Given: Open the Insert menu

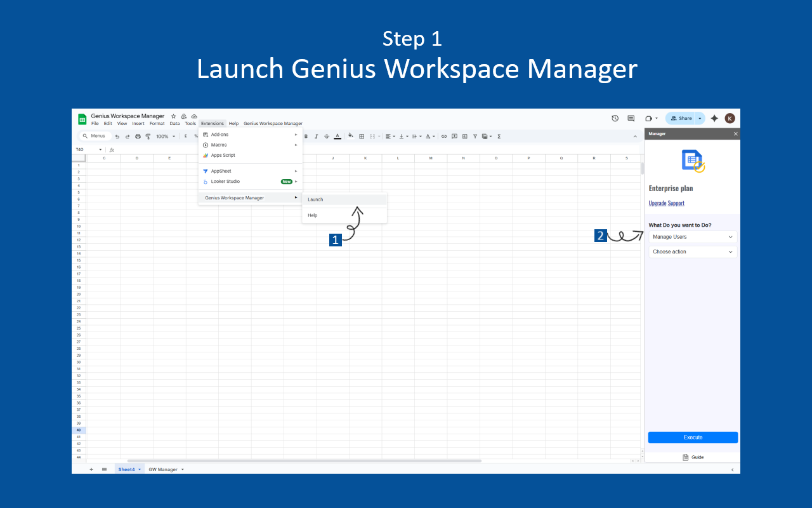Looking at the screenshot, I should [138, 124].
